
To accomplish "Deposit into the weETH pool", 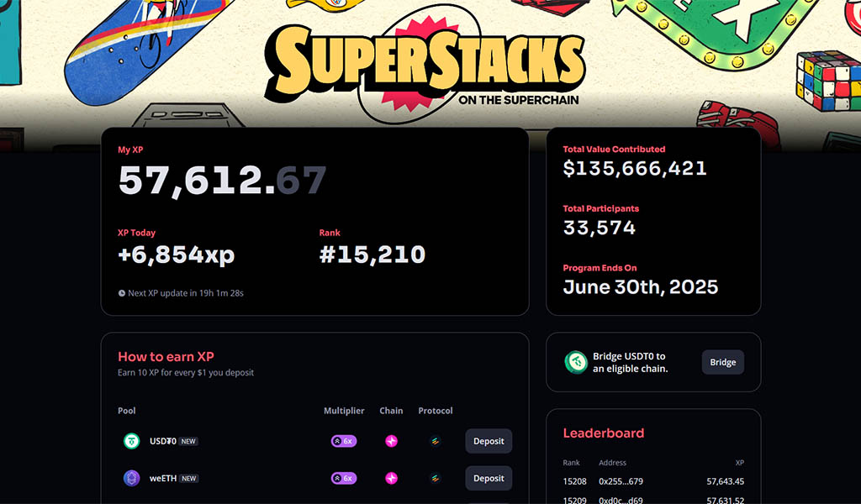I will 489,478.
